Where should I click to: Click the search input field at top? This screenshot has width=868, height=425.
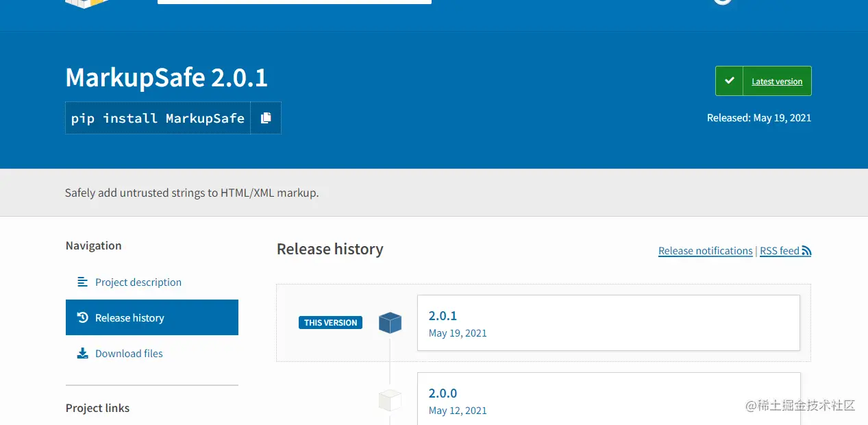tap(295, 2)
